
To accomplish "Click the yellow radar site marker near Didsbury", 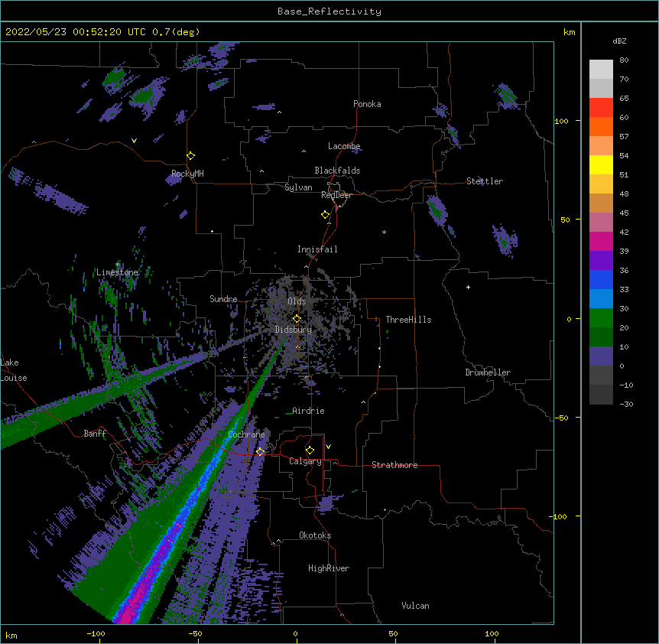I will pyautogui.click(x=297, y=318).
